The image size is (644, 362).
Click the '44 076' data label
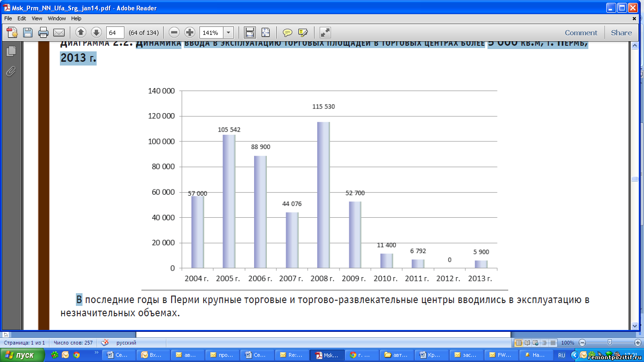tap(292, 204)
